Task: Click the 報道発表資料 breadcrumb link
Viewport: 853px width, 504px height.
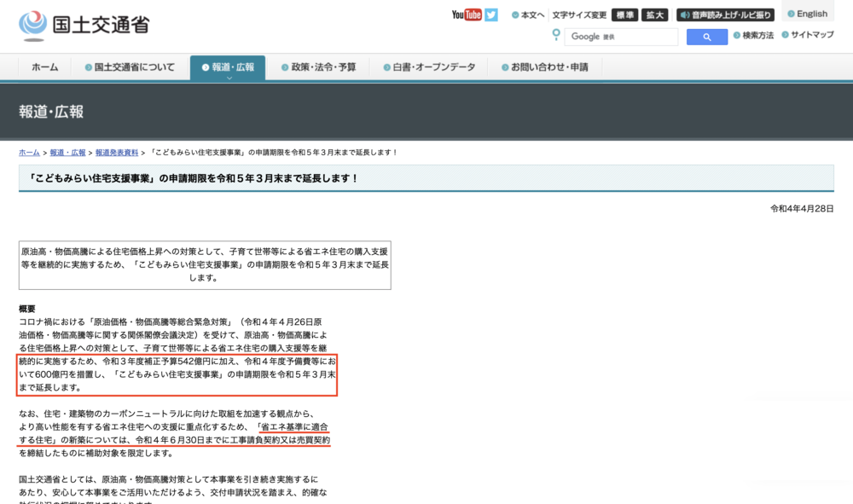Action: pos(117,153)
